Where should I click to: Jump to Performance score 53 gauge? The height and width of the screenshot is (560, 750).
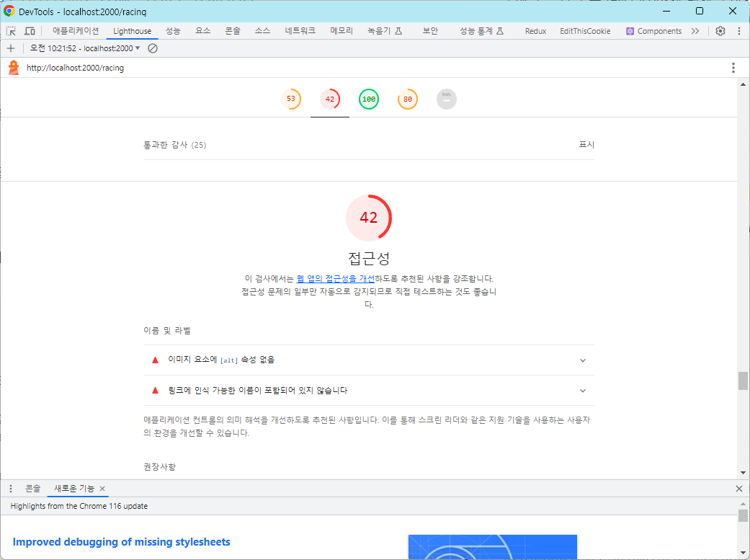[291, 99]
